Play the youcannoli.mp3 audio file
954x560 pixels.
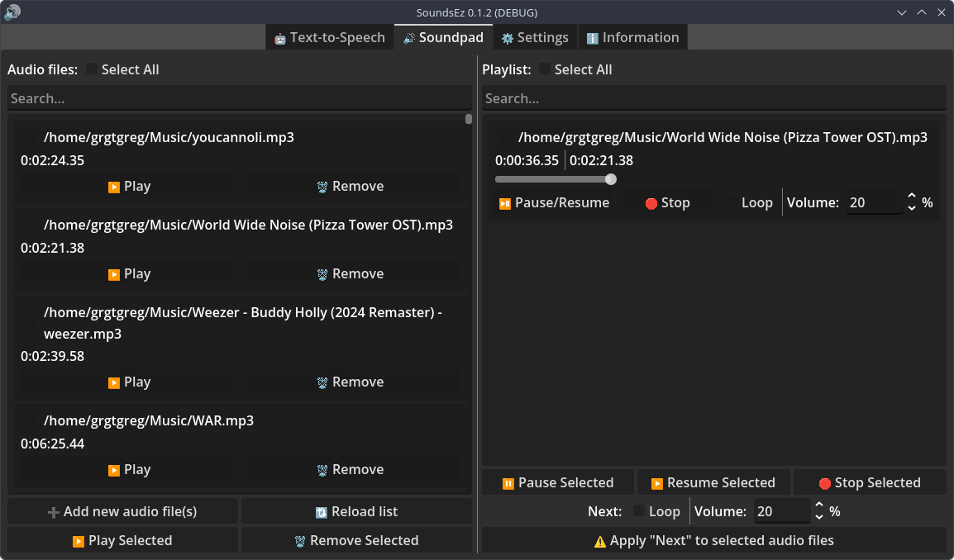coord(129,187)
